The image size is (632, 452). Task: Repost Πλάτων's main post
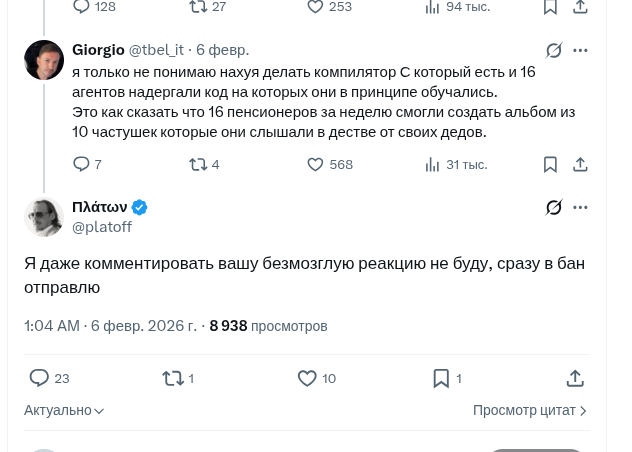pyautogui.click(x=172, y=378)
